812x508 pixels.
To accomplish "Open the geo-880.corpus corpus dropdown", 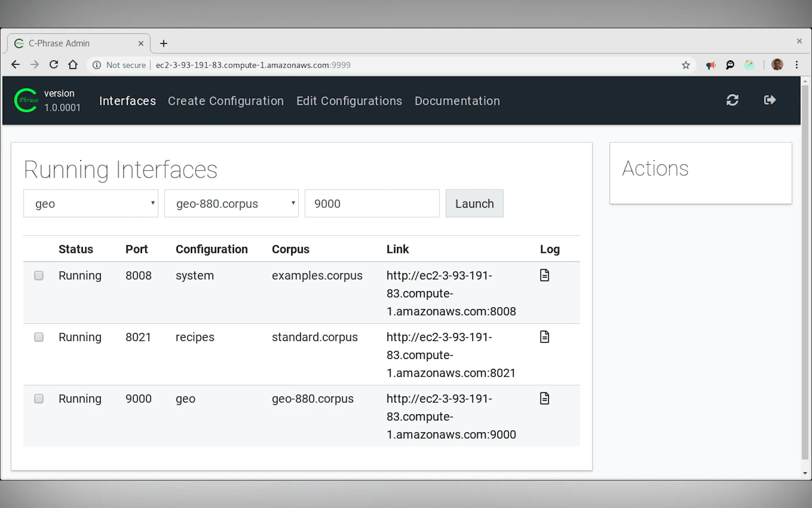I will [x=231, y=203].
